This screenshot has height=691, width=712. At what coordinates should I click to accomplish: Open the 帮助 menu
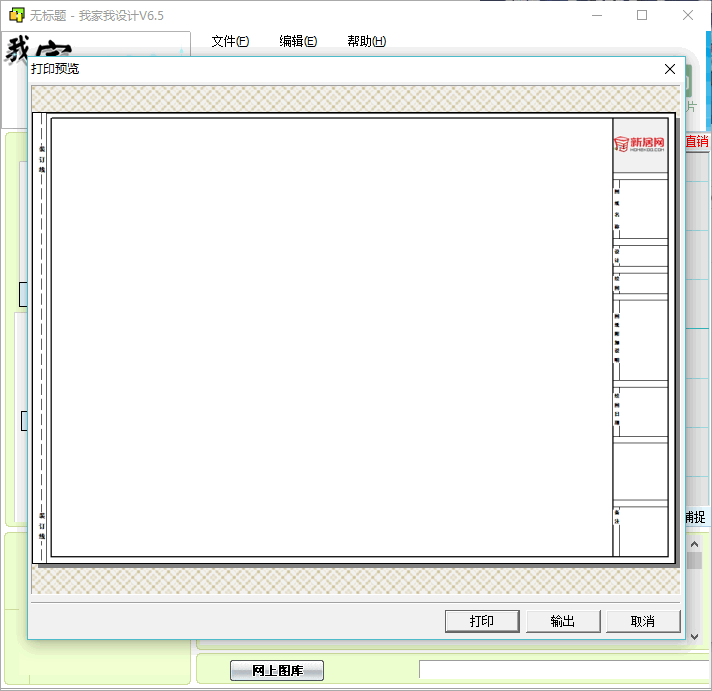point(366,41)
